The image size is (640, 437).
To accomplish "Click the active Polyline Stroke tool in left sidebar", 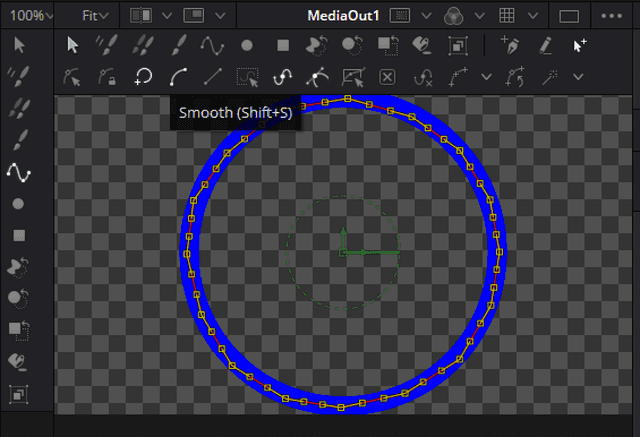I will [x=19, y=172].
